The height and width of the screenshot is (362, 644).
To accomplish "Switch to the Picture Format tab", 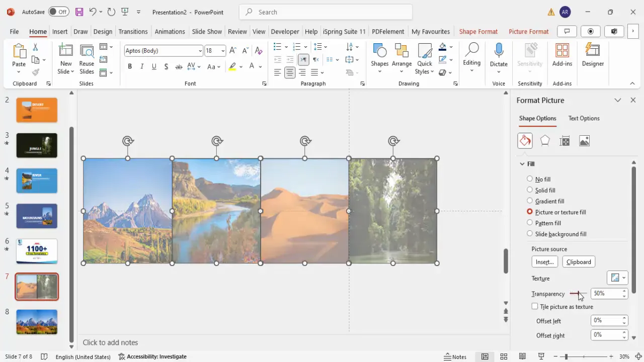I will pyautogui.click(x=528, y=31).
